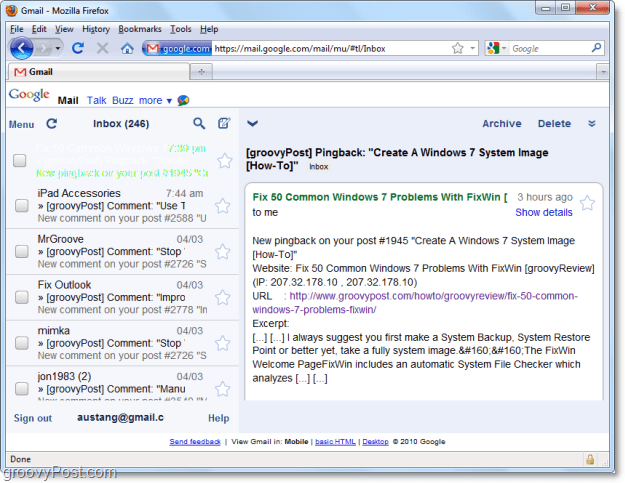Open Gmail Help link at bottom

point(218,418)
